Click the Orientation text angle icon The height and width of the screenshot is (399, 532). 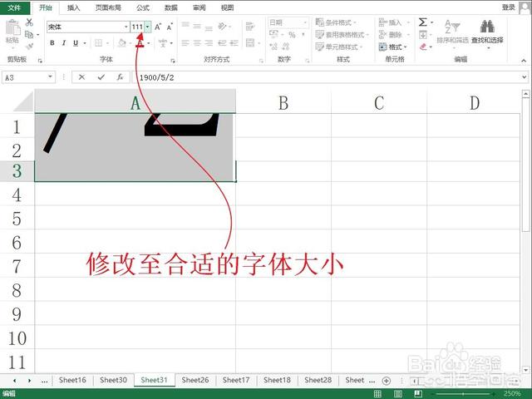(x=223, y=26)
